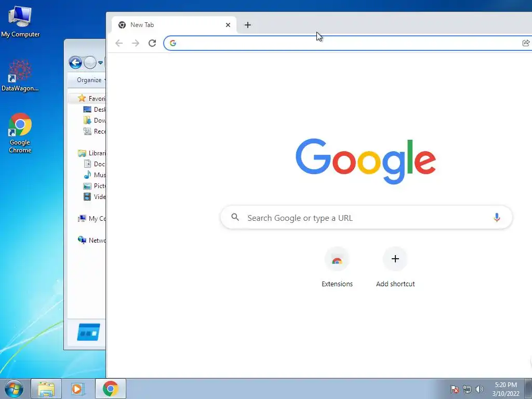
Task: Select Favorites in the Explorer sidebar
Action: pos(91,98)
